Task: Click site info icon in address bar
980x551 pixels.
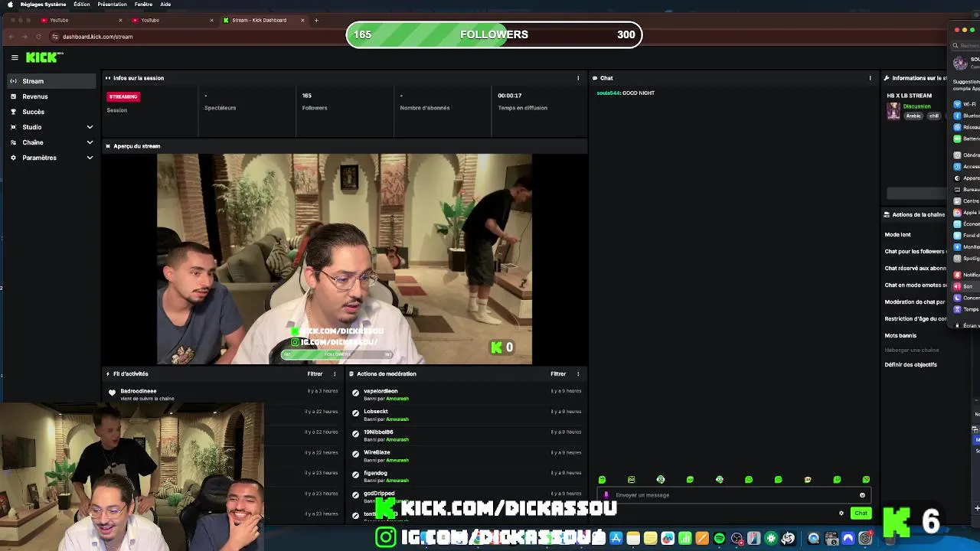Action: (x=55, y=37)
